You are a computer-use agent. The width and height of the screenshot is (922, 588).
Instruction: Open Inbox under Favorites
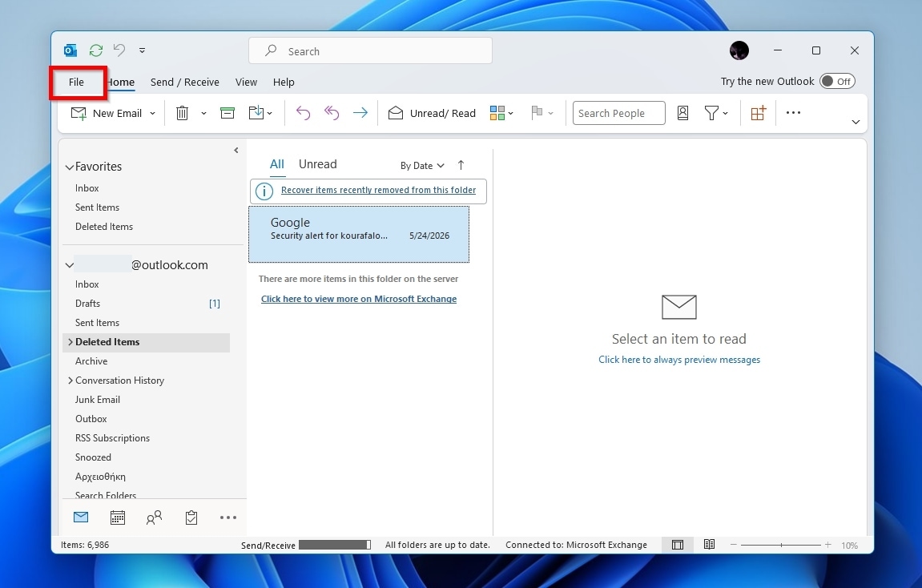click(87, 188)
